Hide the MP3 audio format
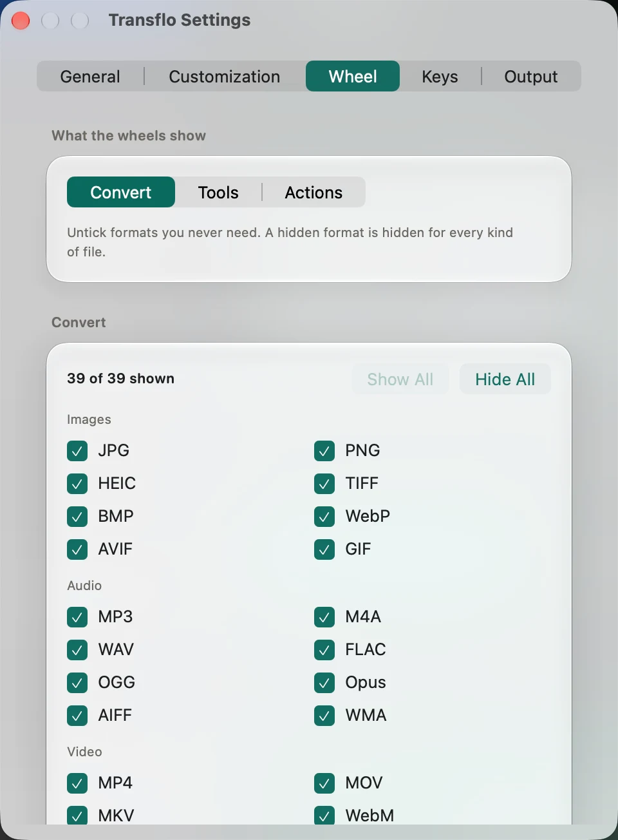618x840 pixels. pyautogui.click(x=77, y=617)
